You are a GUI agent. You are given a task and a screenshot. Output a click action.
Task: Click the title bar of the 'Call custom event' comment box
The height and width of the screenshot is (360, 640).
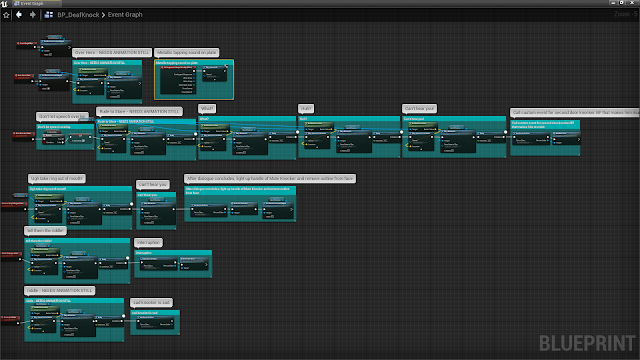pos(545,124)
